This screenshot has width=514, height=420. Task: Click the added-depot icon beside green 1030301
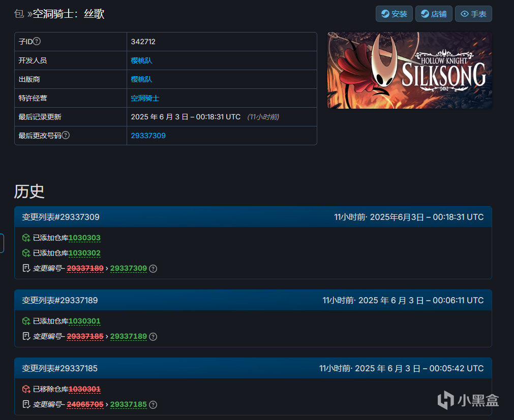(x=26, y=321)
